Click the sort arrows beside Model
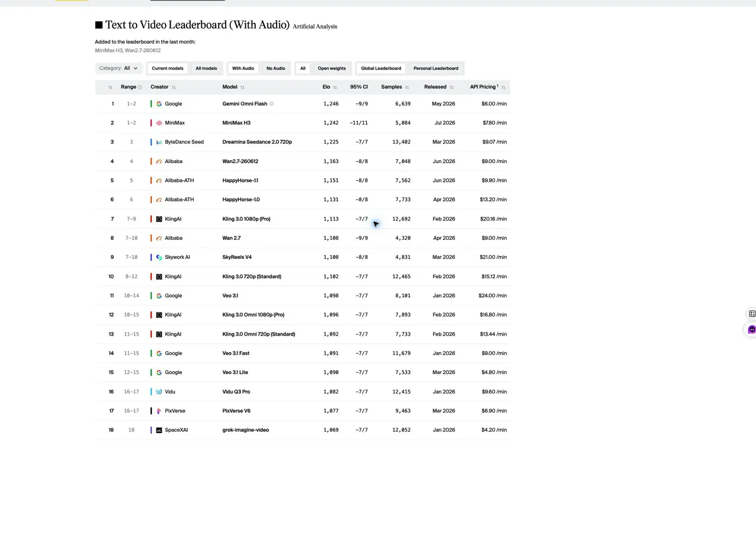The width and height of the screenshot is (756, 540). point(242,87)
